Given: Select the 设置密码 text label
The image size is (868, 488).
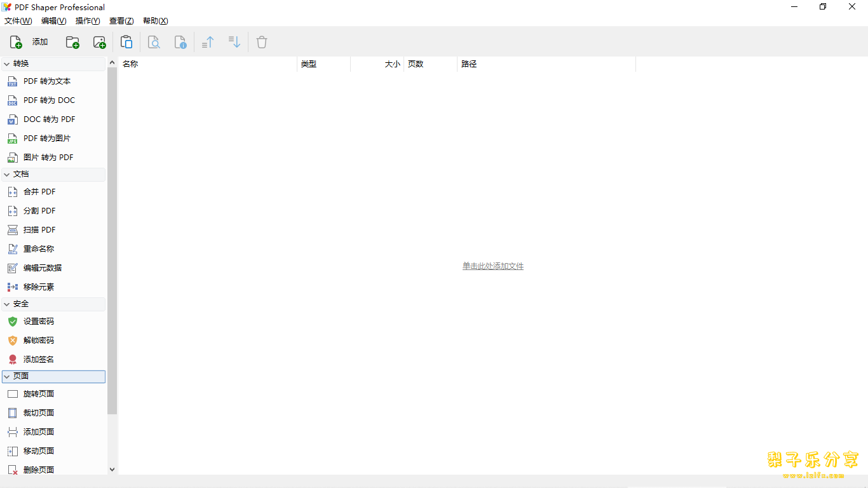Looking at the screenshot, I should (x=39, y=322).
